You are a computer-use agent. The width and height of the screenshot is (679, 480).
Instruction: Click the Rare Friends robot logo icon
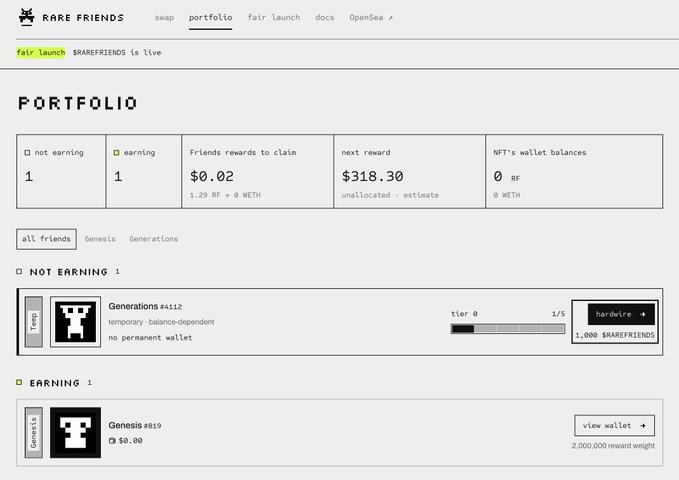(27, 17)
